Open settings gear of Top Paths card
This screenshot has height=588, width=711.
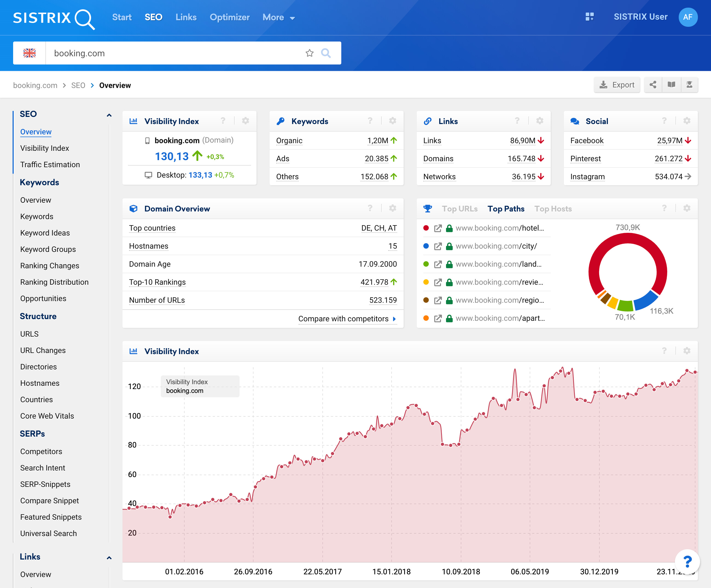687,208
